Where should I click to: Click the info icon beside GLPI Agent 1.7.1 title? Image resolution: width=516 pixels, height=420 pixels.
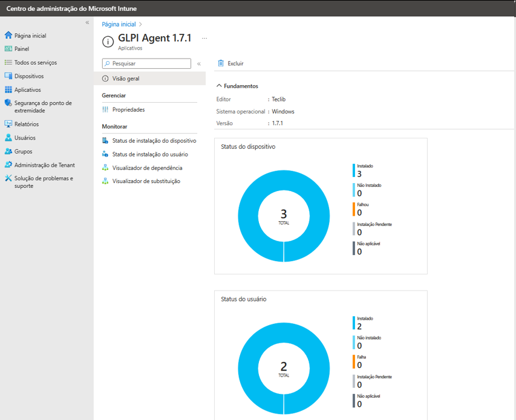point(108,42)
